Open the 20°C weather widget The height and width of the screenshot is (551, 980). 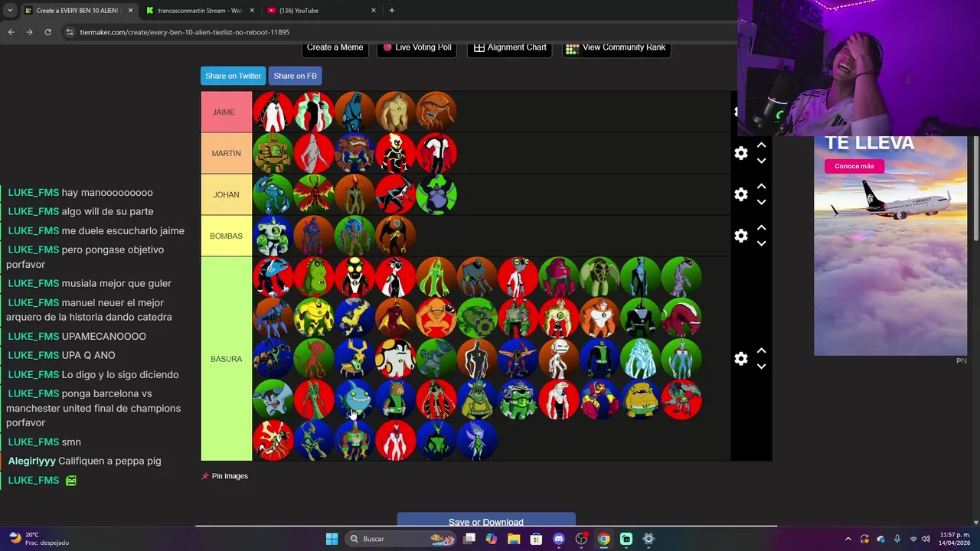pyautogui.click(x=38, y=539)
